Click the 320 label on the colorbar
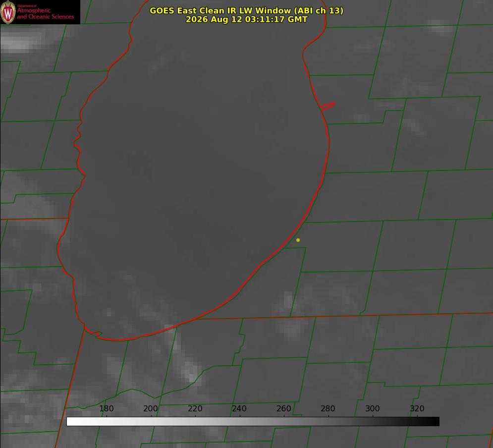Viewport: 493px width, 448px height. point(417,408)
